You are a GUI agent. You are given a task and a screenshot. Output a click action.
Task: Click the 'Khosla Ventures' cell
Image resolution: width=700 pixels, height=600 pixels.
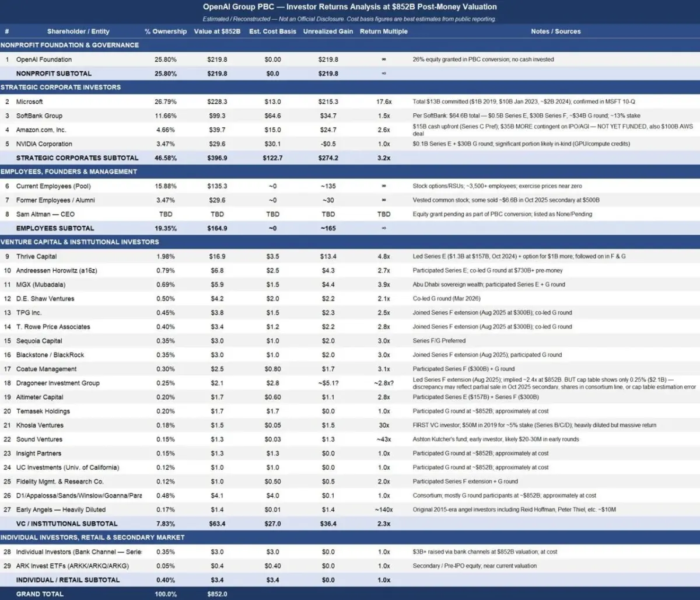click(40, 425)
